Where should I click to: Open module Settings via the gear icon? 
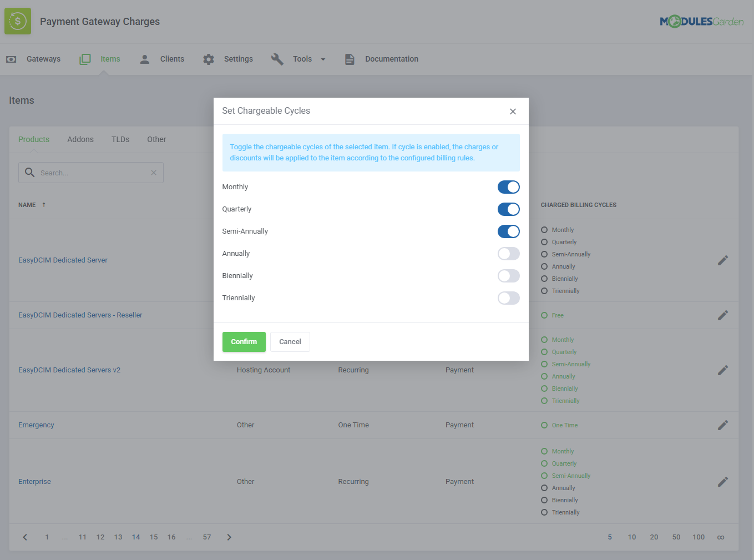(208, 59)
